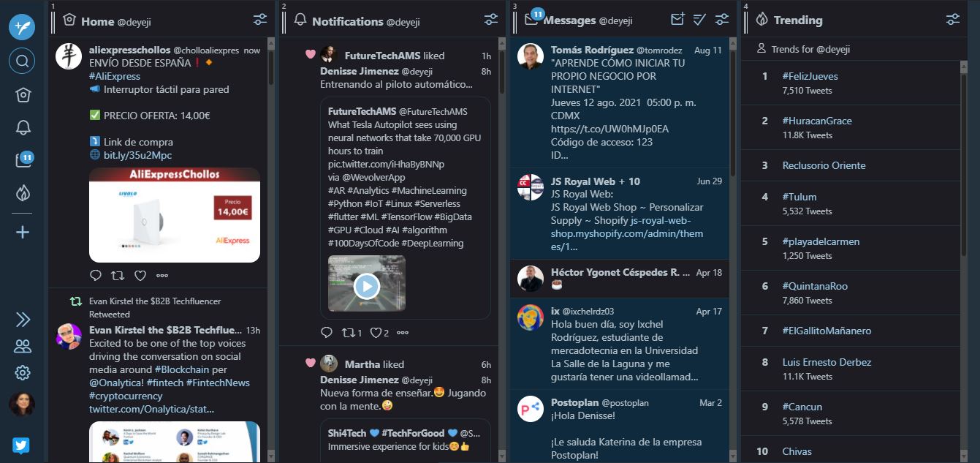Open the search magnifier in sidebar
980x463 pixels.
(x=22, y=61)
